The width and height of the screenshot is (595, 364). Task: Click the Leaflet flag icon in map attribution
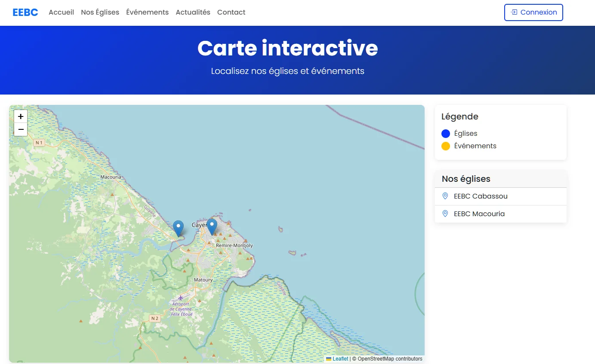328,359
